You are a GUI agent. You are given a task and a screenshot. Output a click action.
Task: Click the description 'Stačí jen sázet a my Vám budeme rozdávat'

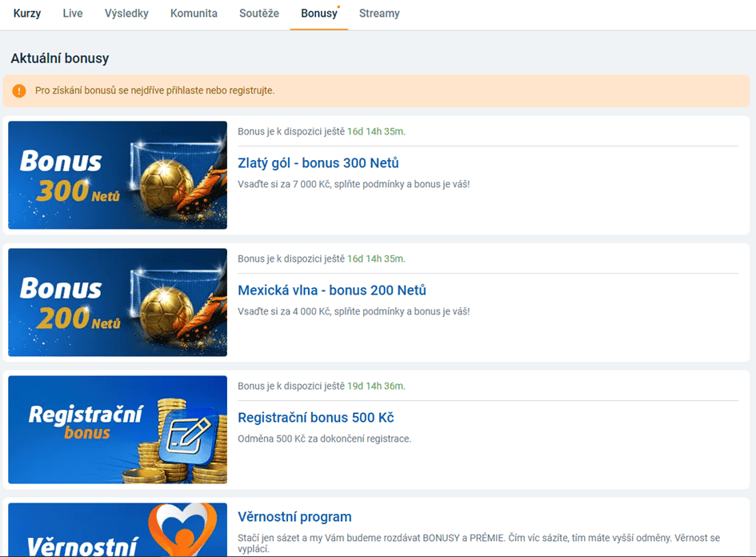pos(329,538)
